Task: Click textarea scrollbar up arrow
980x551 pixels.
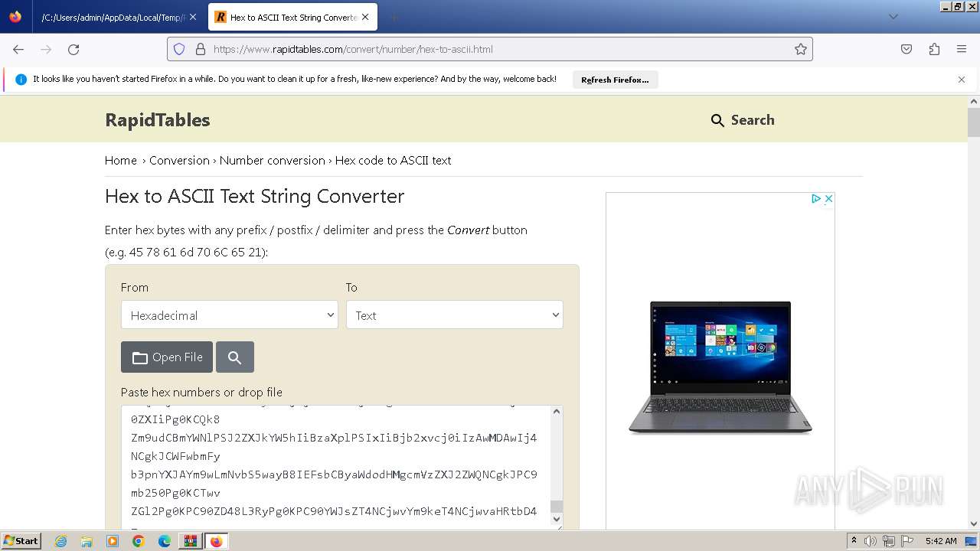Action: click(557, 412)
